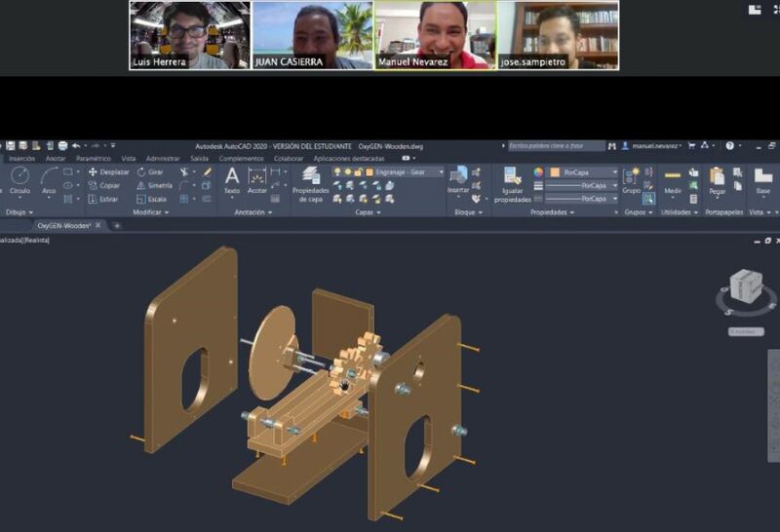The height and width of the screenshot is (532, 780).
Task: Activate the Desplazar move tool
Action: (x=108, y=172)
